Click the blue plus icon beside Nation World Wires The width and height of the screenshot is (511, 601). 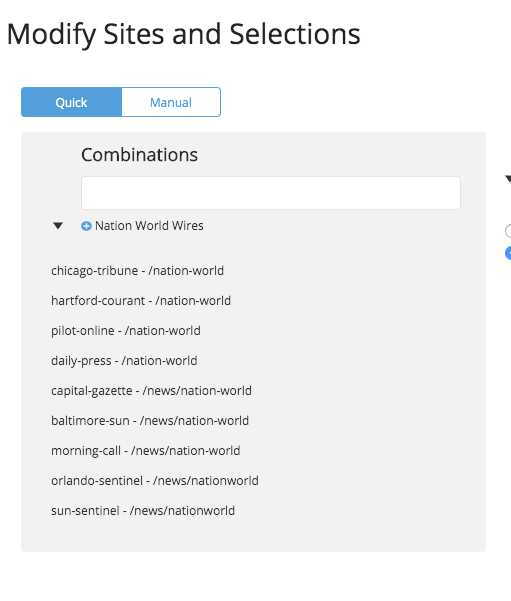pos(86,226)
